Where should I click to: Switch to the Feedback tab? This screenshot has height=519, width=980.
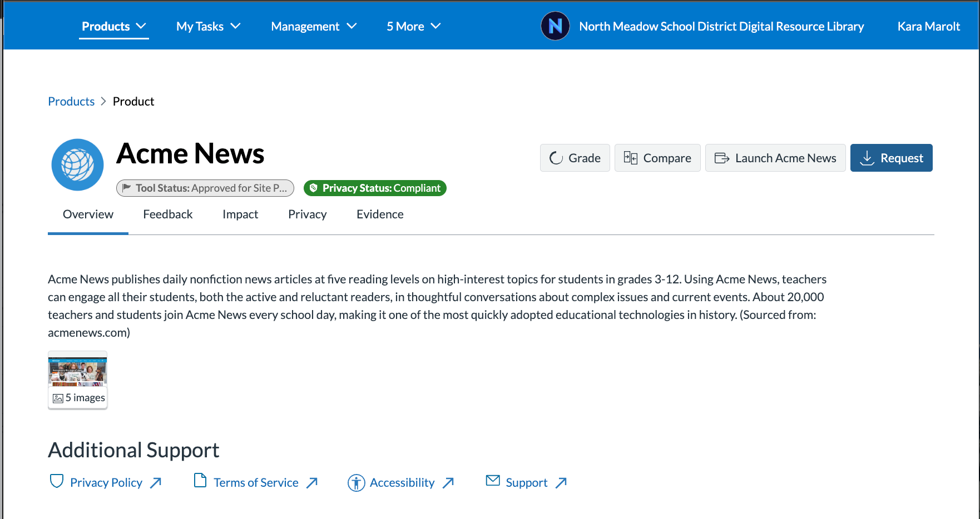click(x=168, y=214)
